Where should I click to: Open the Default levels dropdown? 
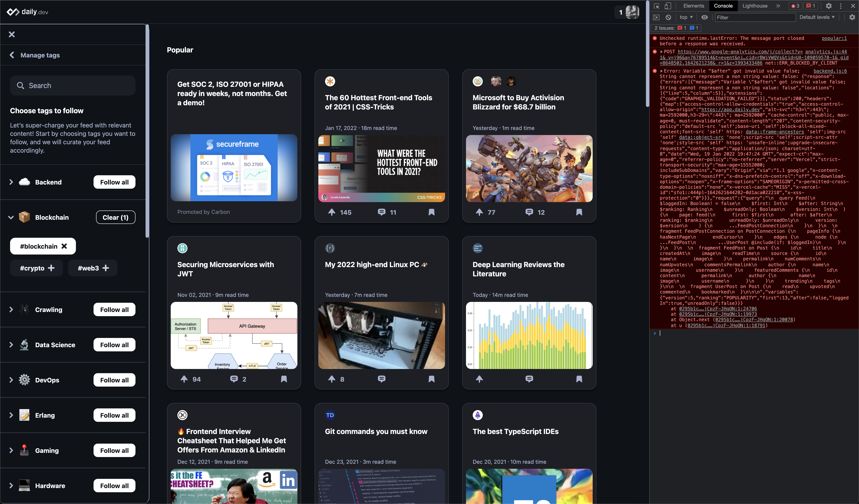click(817, 17)
